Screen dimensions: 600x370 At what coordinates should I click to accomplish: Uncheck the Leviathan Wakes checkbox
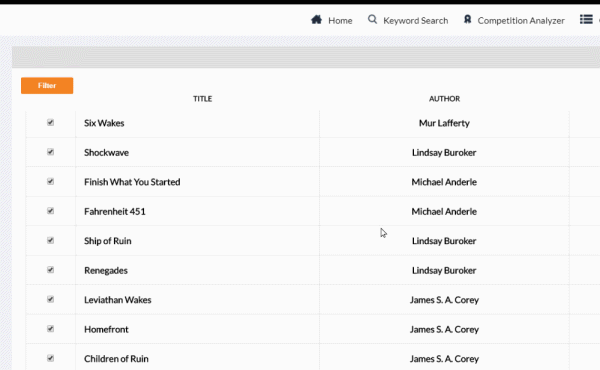pyautogui.click(x=51, y=299)
